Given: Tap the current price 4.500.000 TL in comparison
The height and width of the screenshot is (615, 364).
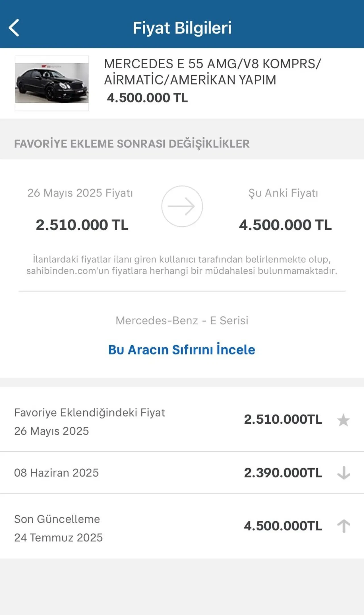Looking at the screenshot, I should [285, 225].
